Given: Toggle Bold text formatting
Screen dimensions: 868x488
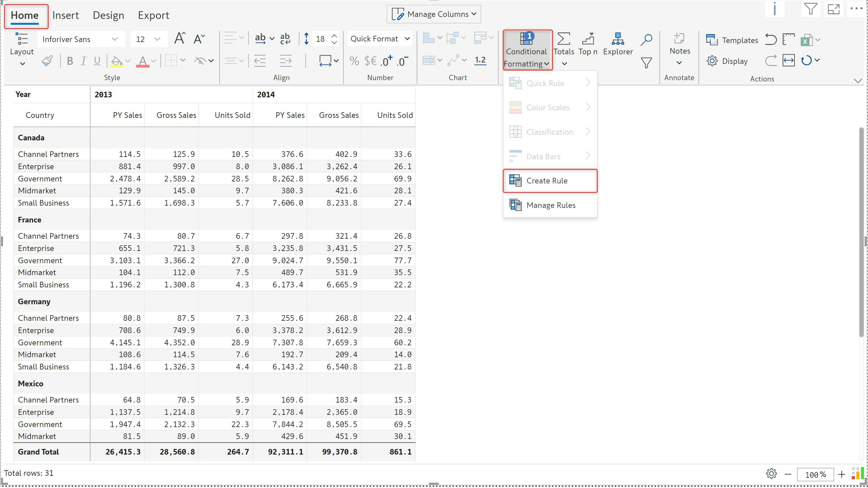Looking at the screenshot, I should coord(70,61).
